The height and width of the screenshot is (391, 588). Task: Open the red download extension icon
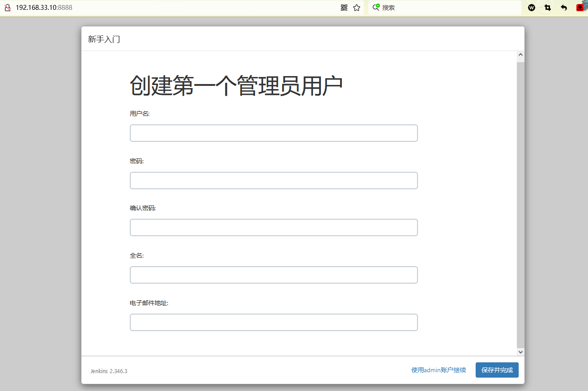(580, 8)
